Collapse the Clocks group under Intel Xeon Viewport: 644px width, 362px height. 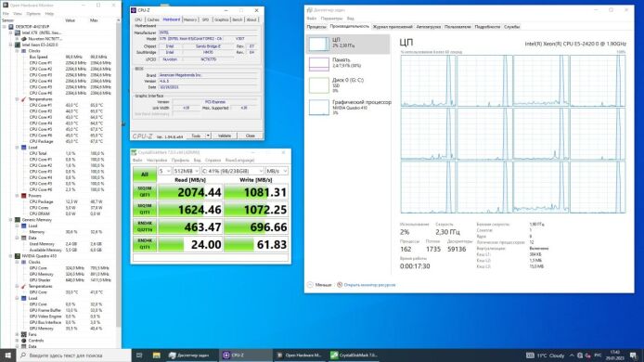point(18,51)
